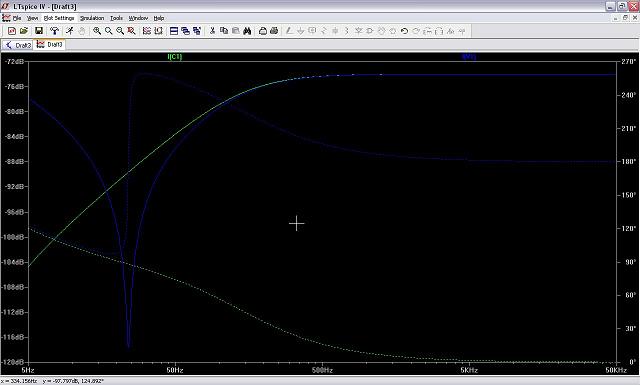This screenshot has width=640, height=385.
Task: Switch to the Draft3 schematic tab
Action: pos(18,45)
